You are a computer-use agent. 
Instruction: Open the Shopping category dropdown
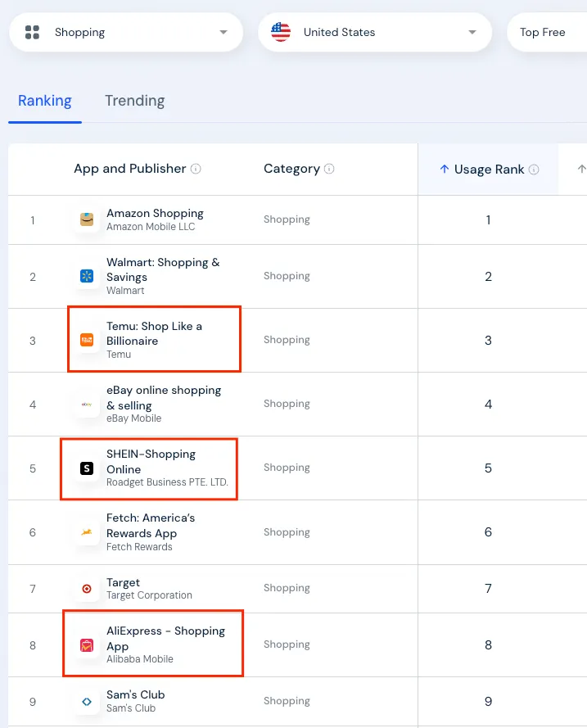(126, 32)
